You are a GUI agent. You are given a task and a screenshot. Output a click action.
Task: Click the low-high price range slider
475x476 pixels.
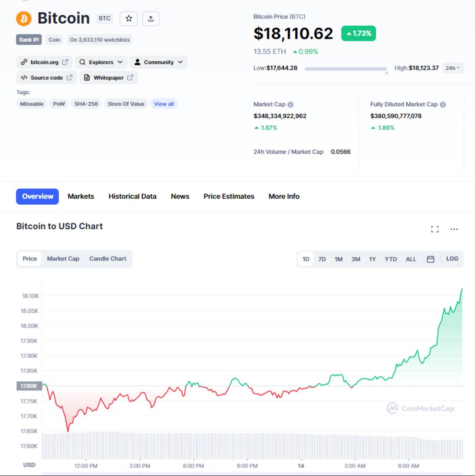pos(346,69)
